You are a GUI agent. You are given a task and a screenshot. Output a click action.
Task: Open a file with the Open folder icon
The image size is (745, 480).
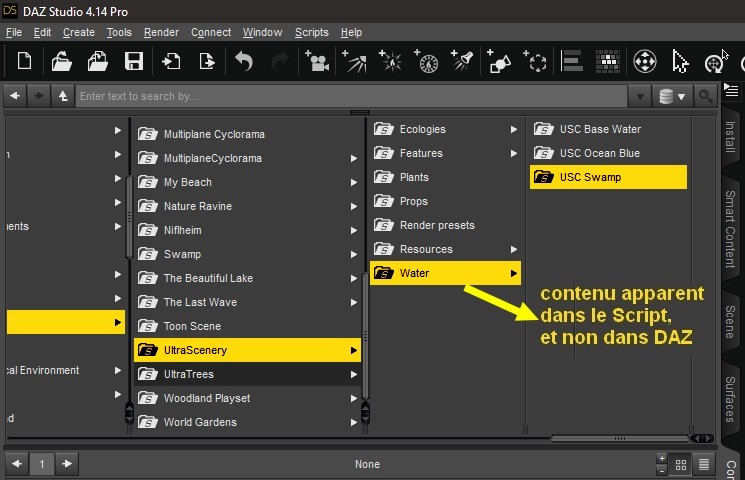(62, 62)
